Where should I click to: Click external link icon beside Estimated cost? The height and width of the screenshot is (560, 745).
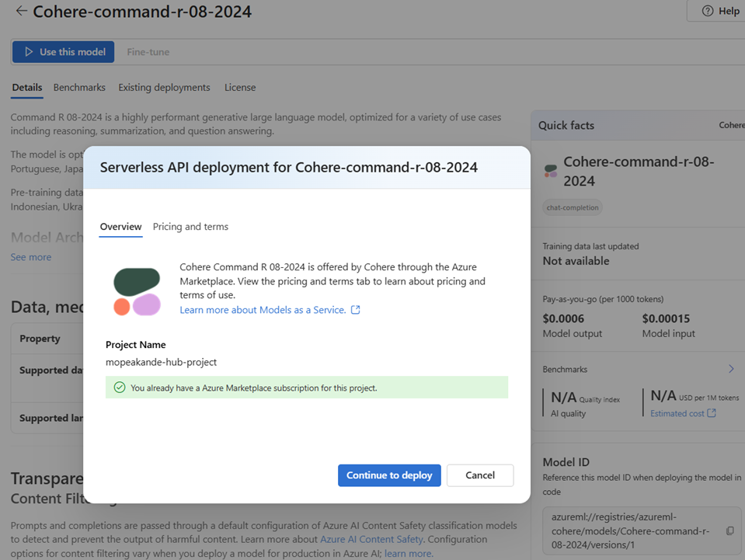[x=712, y=413]
